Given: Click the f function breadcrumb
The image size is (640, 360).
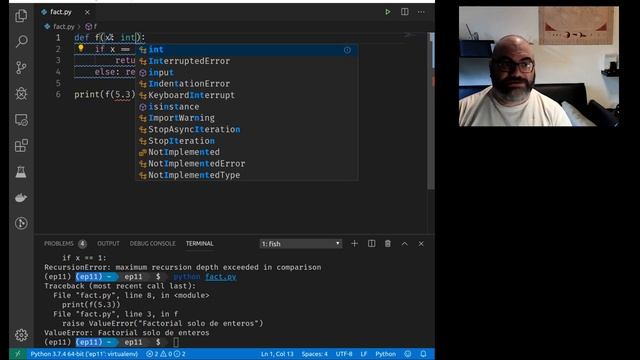Looking at the screenshot, I should [x=91, y=27].
